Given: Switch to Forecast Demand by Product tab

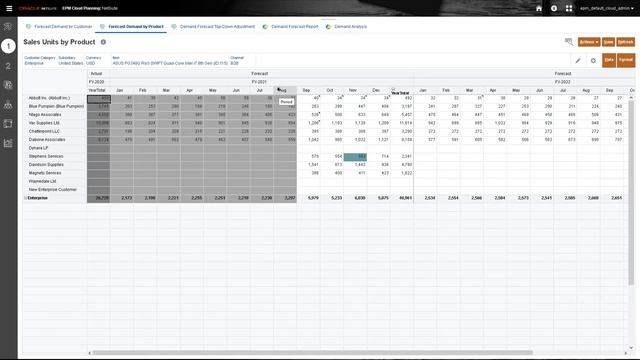Looking at the screenshot, I should pyautogui.click(x=132, y=27).
